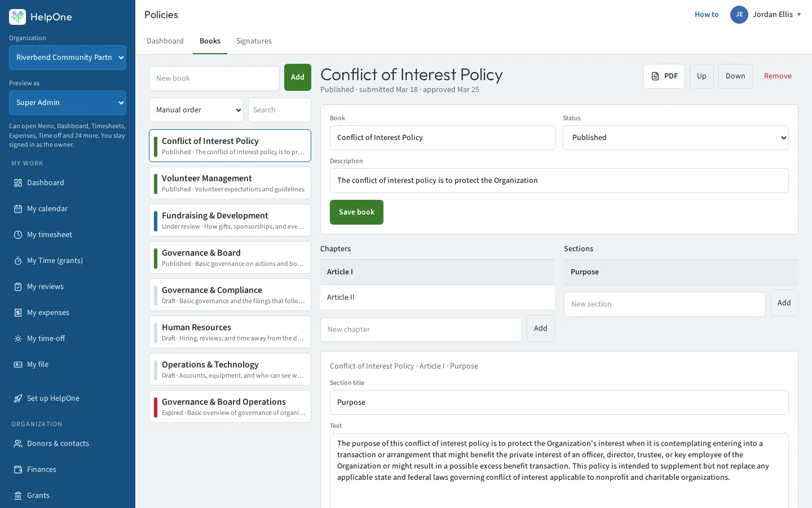Open the My Time (grants) stopwatch icon
Image resolution: width=812 pixels, height=508 pixels.
pyautogui.click(x=18, y=261)
